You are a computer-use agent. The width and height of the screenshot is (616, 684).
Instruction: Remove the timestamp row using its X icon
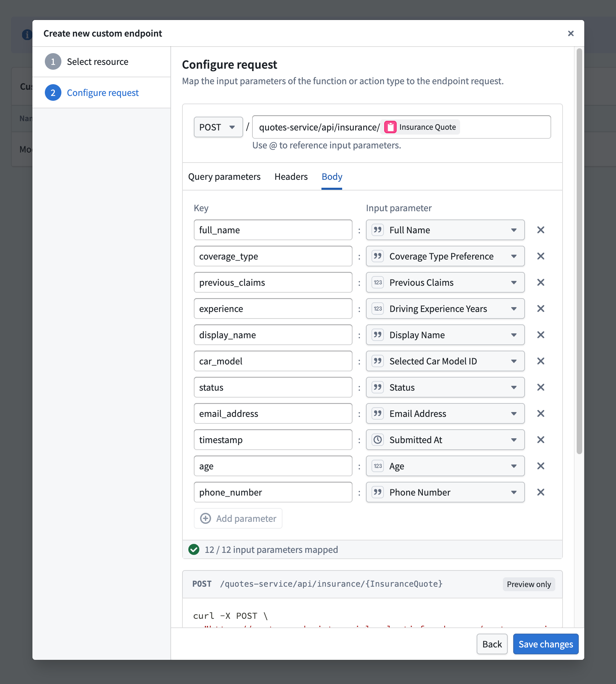pyautogui.click(x=540, y=440)
